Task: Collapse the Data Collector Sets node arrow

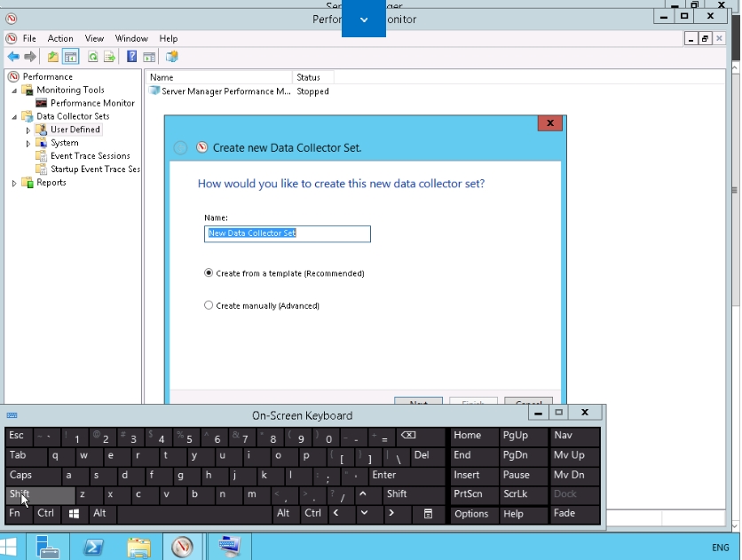Action: [x=14, y=117]
